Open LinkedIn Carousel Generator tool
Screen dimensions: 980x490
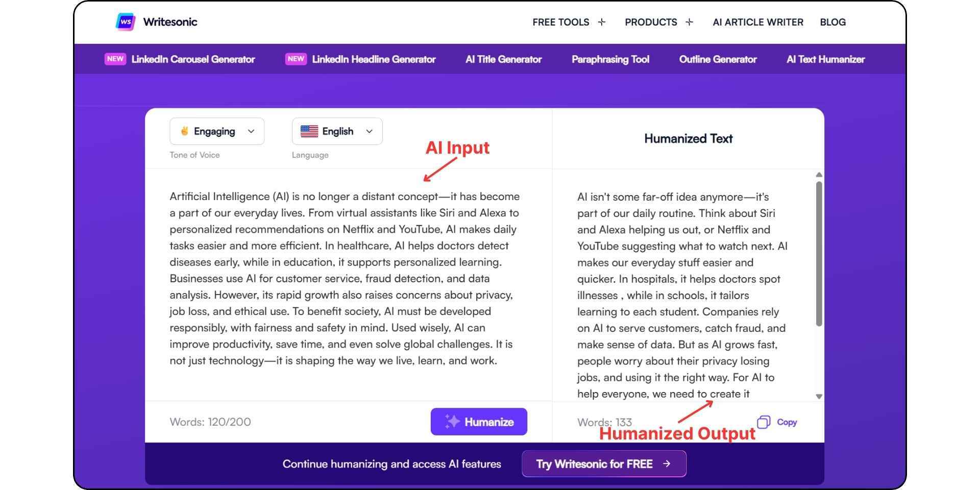click(193, 59)
